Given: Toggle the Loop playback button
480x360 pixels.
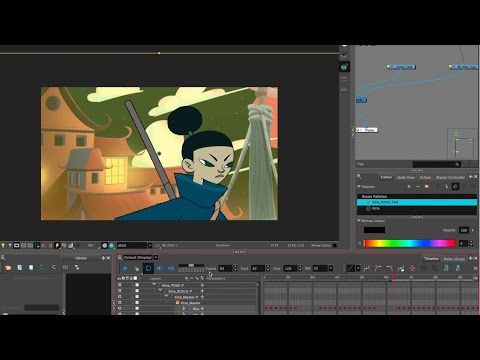Looking at the screenshot, I should [x=148, y=268].
